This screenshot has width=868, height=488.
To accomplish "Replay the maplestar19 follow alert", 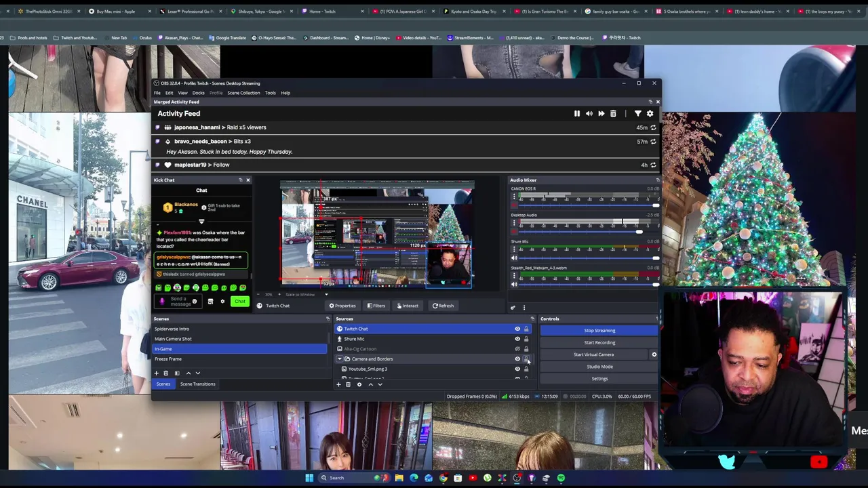I will pos(653,165).
